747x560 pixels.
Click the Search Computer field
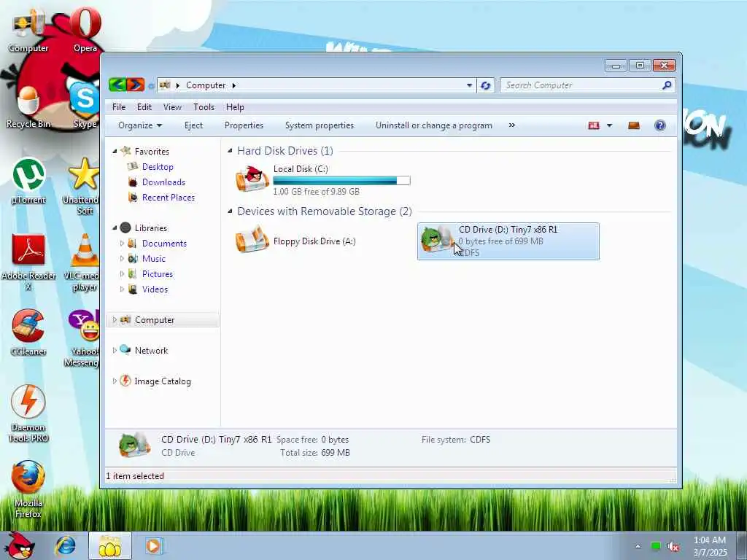pos(579,85)
